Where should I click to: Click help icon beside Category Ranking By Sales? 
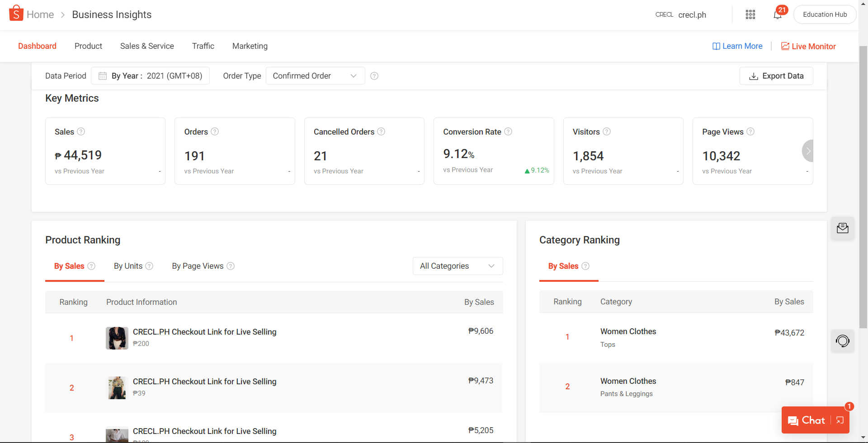click(x=585, y=266)
